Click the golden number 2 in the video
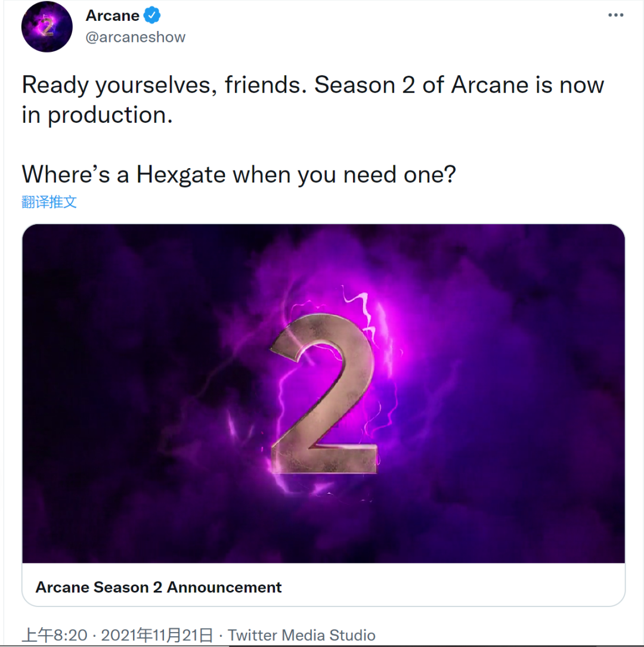 click(324, 393)
